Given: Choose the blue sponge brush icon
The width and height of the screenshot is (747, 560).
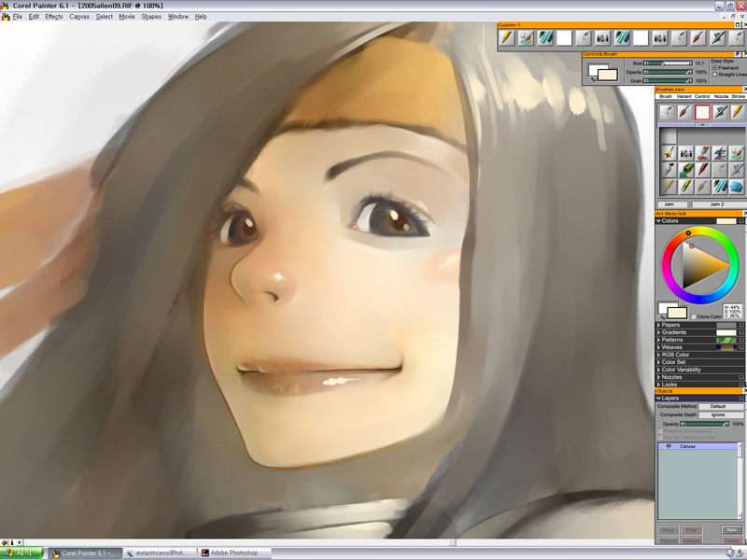Looking at the screenshot, I should pos(737,187).
